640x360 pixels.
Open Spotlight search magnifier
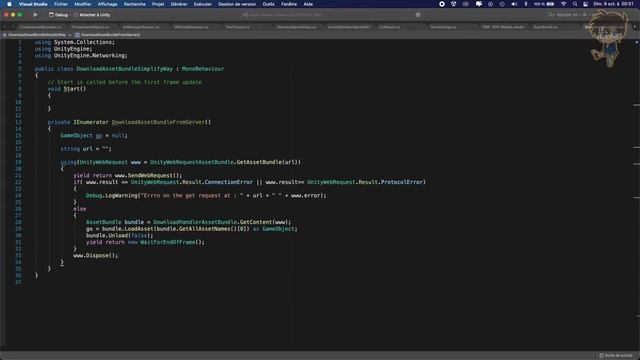(x=575, y=4)
